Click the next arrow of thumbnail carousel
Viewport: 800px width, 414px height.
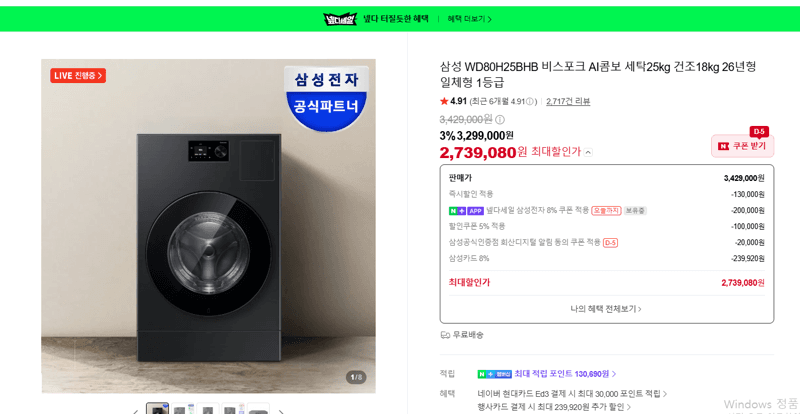pos(281,410)
